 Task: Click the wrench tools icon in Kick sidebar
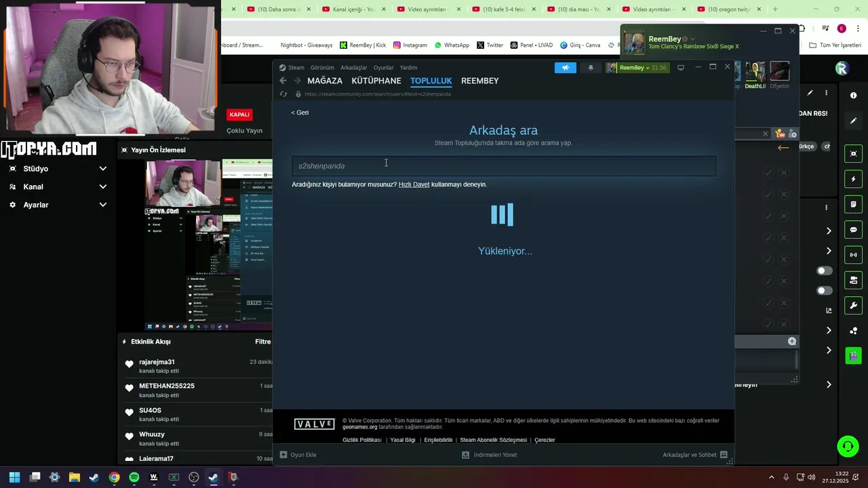click(853, 306)
